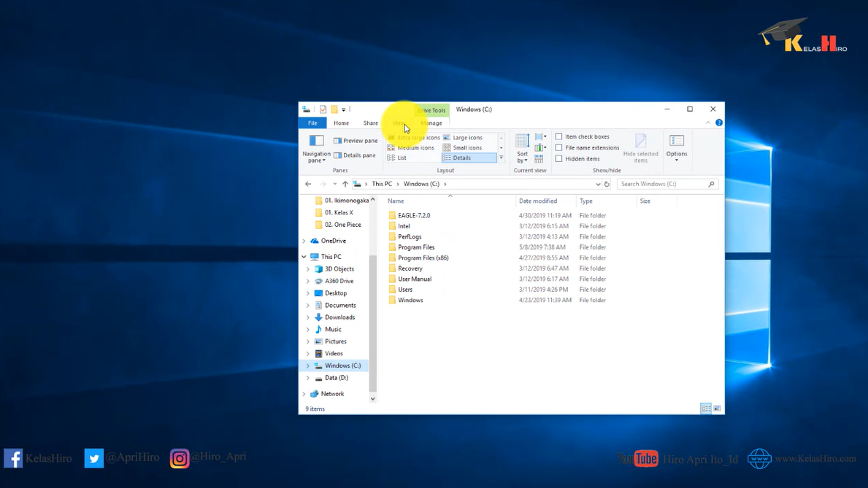Expand the Data (D:) node
Image resolution: width=868 pixels, height=488 pixels.
308,378
